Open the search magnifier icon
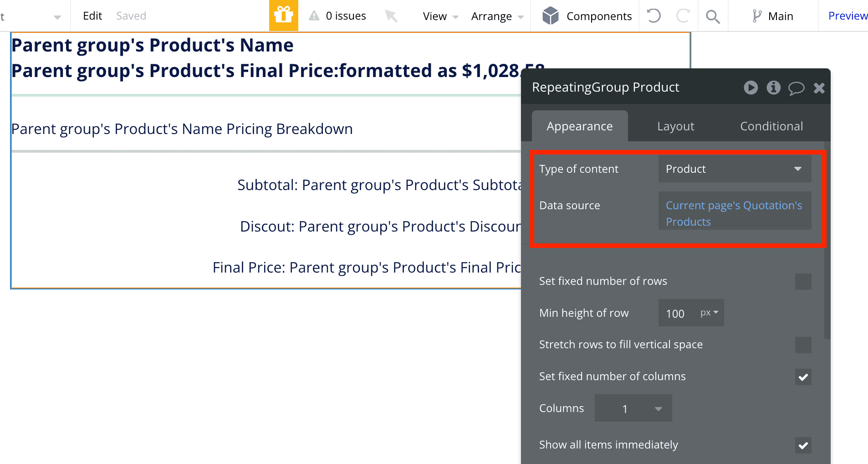The image size is (868, 464). click(x=713, y=17)
